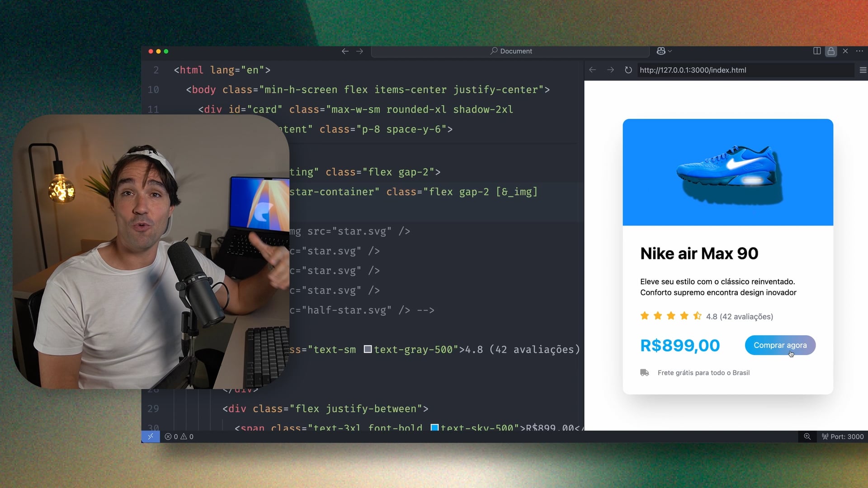Toggle the editor group lock icon
The width and height of the screenshot is (868, 488).
[831, 51]
